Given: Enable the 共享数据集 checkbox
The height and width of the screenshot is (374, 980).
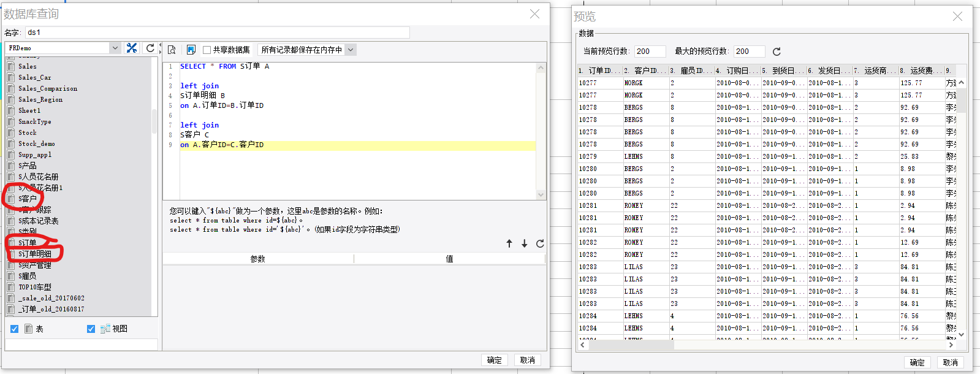Looking at the screenshot, I should 207,50.
